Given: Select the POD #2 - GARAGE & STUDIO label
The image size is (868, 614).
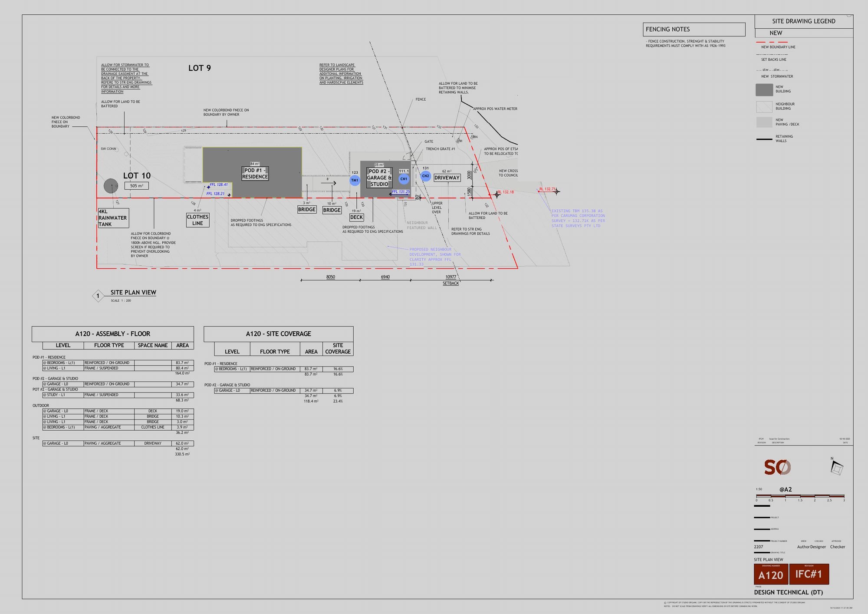Looking at the screenshot, I should coord(379,178).
